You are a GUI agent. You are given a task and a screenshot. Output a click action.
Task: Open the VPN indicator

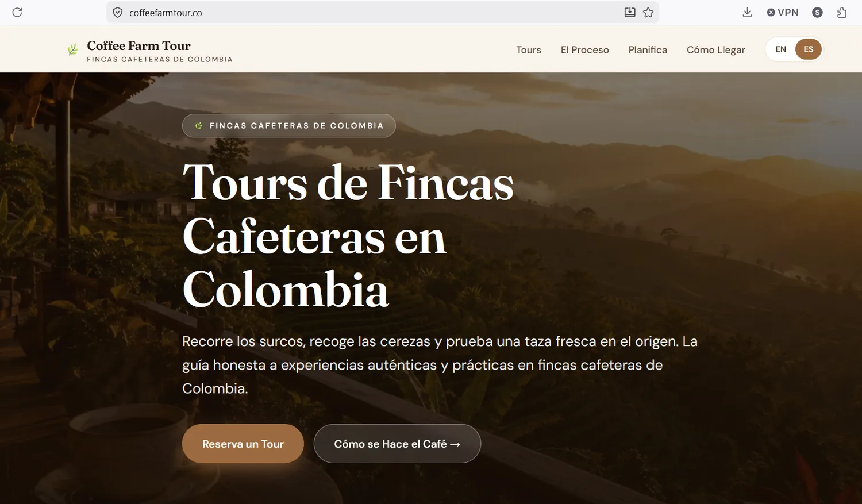coord(783,12)
